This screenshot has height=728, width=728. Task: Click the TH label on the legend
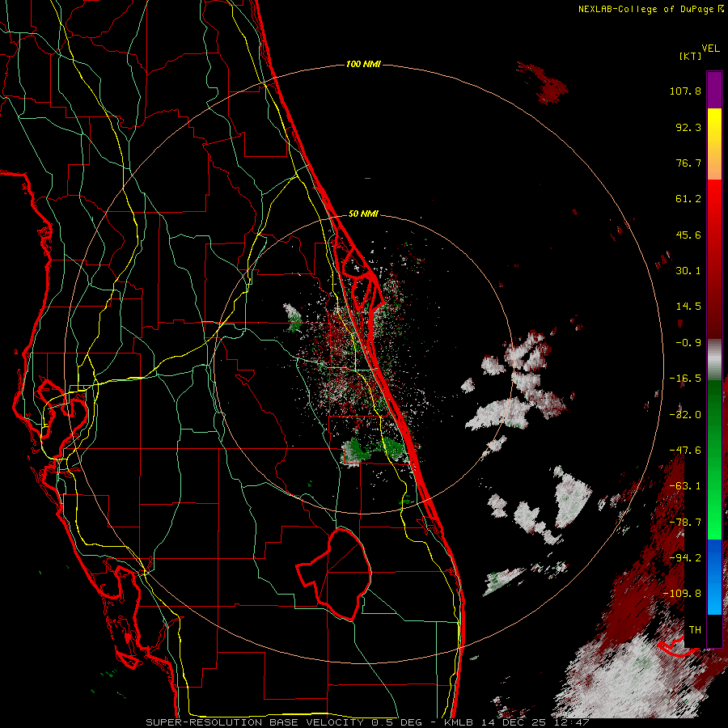tap(695, 630)
